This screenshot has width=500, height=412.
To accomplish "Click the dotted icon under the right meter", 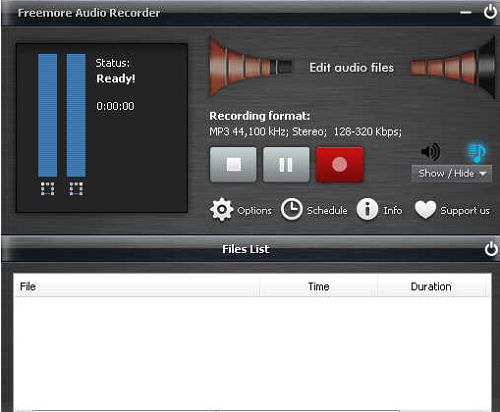I will 76,188.
